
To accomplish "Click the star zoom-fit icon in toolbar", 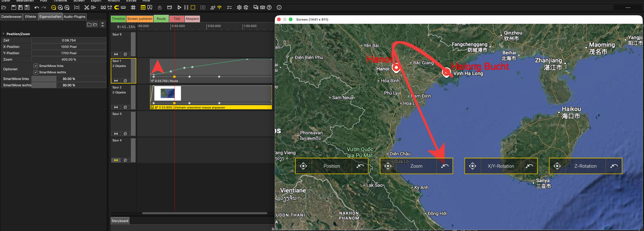I will click(60, 7).
